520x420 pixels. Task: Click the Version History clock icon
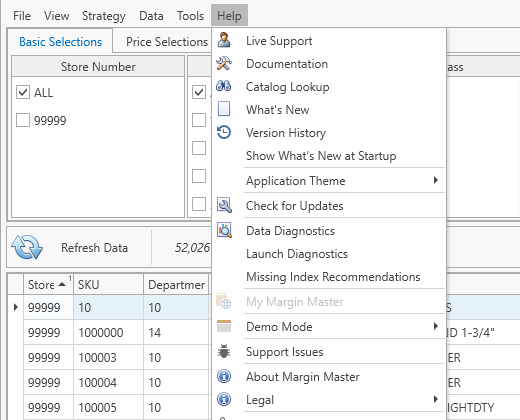point(224,132)
